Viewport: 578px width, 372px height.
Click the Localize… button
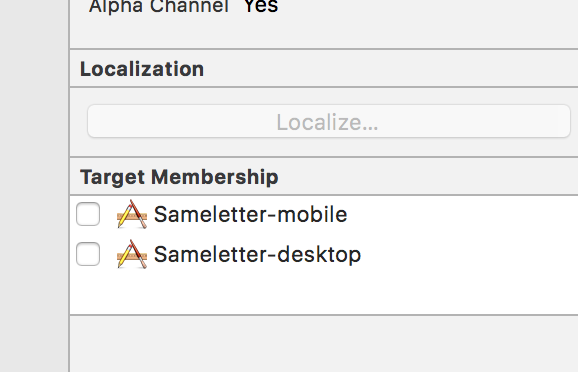click(x=329, y=121)
